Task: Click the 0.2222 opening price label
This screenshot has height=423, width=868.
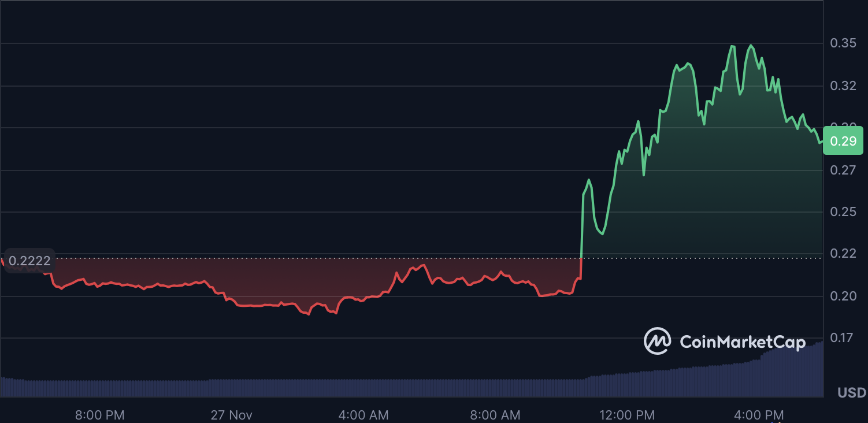Action: 29,261
